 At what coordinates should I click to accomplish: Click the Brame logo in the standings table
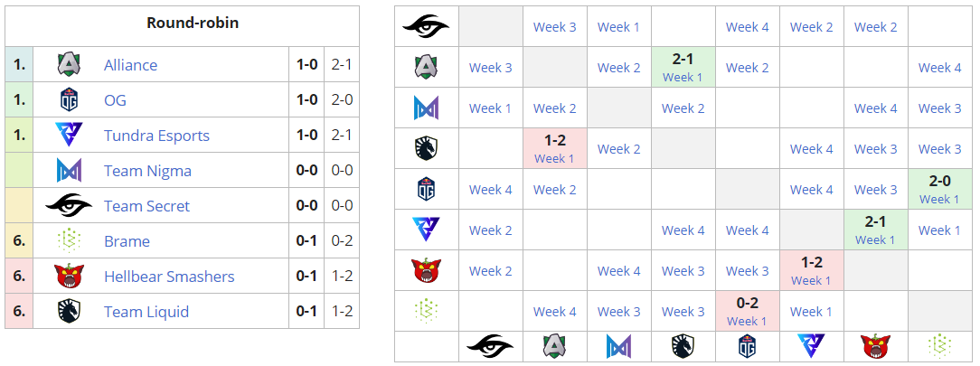pyautogui.click(x=70, y=241)
